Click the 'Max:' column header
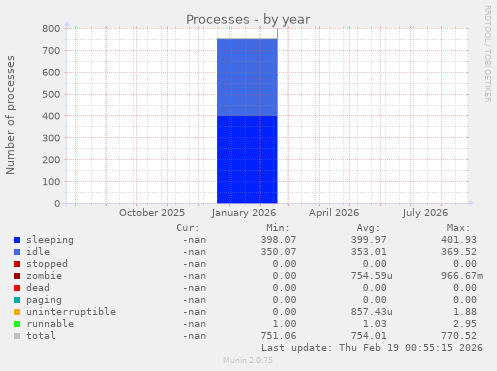 click(x=458, y=228)
